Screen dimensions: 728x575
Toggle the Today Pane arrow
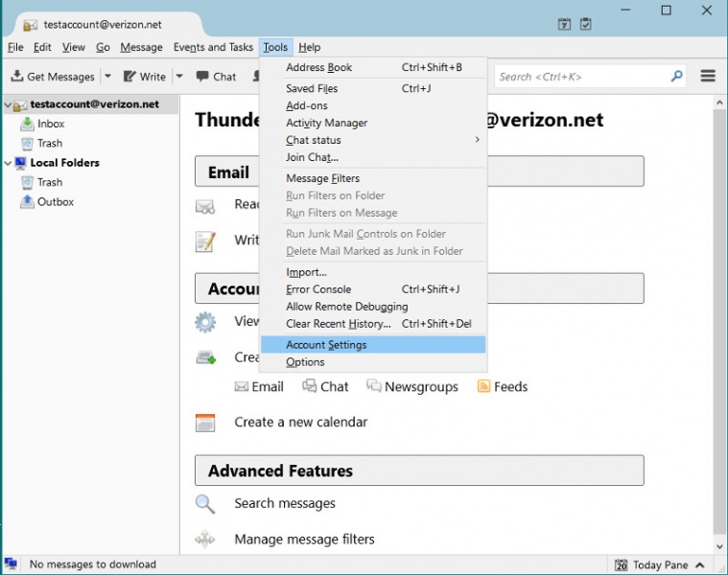coord(699,564)
